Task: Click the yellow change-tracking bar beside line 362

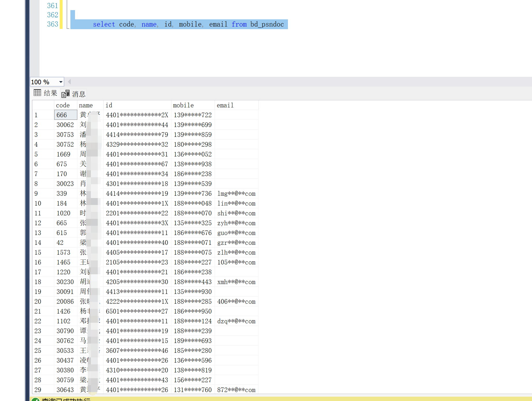Action: pos(61,15)
